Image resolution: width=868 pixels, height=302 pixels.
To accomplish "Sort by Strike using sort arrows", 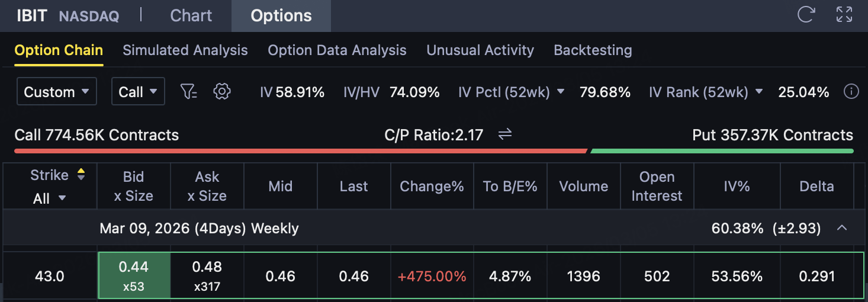I will [x=81, y=175].
